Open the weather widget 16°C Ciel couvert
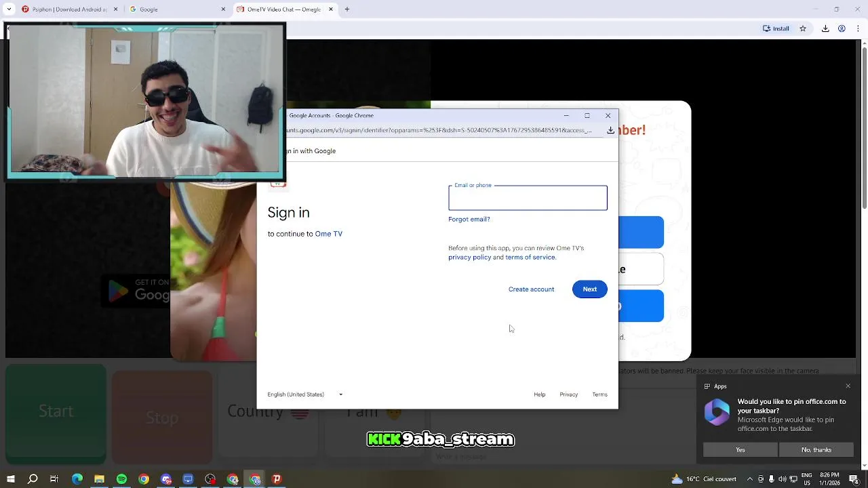Viewport: 868px width, 488px height. [703, 479]
